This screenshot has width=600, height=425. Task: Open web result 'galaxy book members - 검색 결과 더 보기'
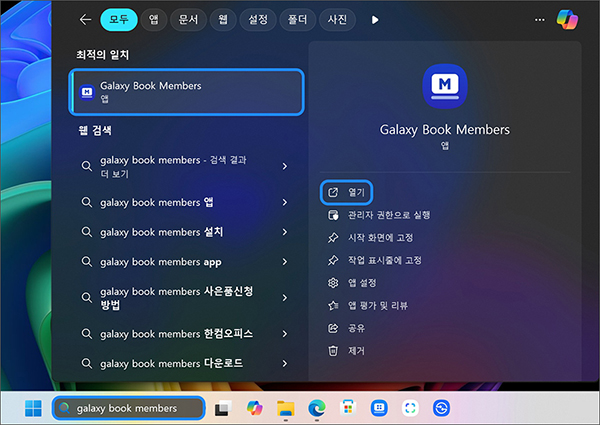coord(186,166)
